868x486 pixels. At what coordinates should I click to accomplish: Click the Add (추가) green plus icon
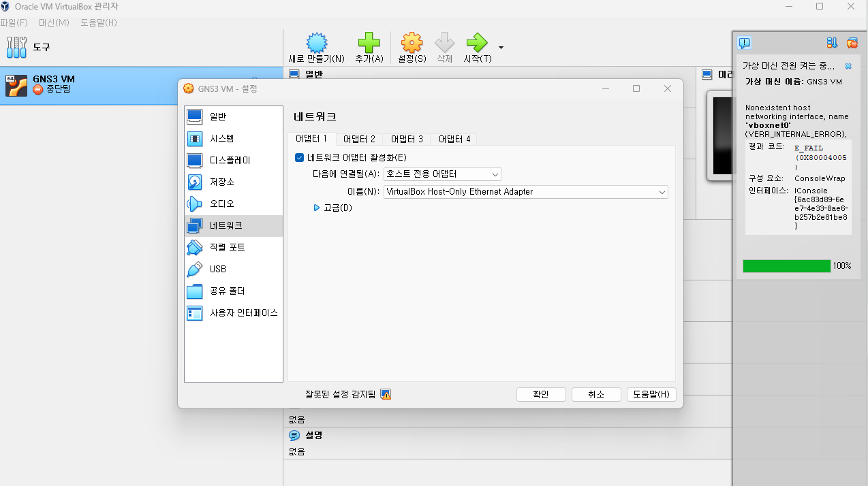click(x=369, y=43)
